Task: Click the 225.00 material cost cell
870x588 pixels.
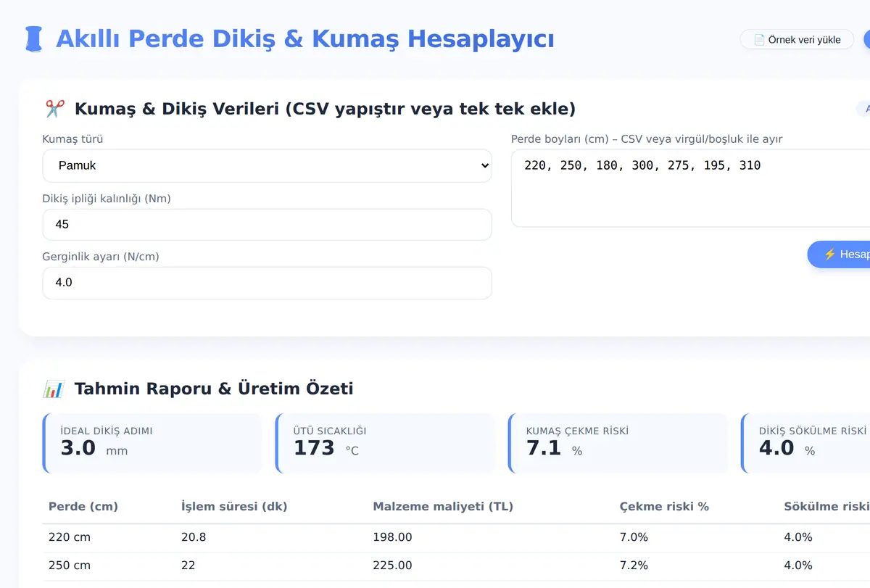Action: 392,565
